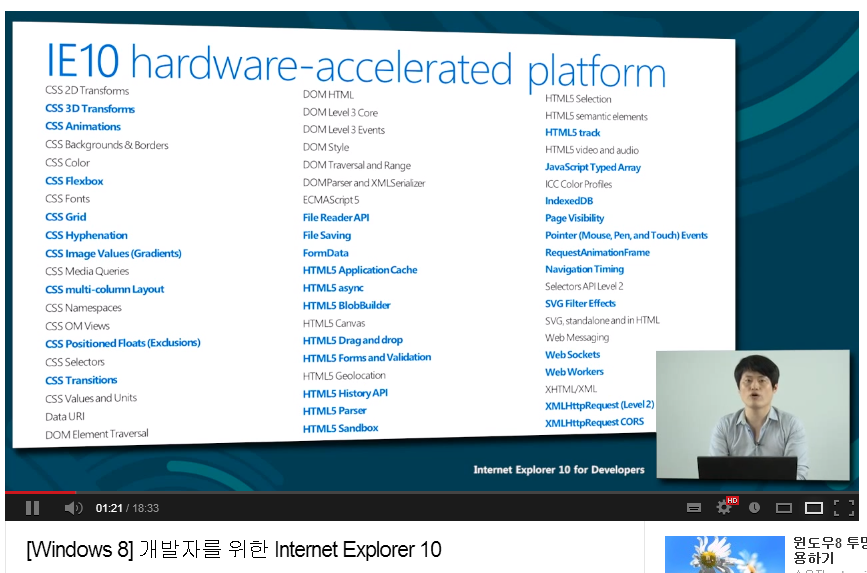Click the 'CSS Flexbox' text on the slide
This screenshot has height=573, width=867.
click(x=74, y=181)
